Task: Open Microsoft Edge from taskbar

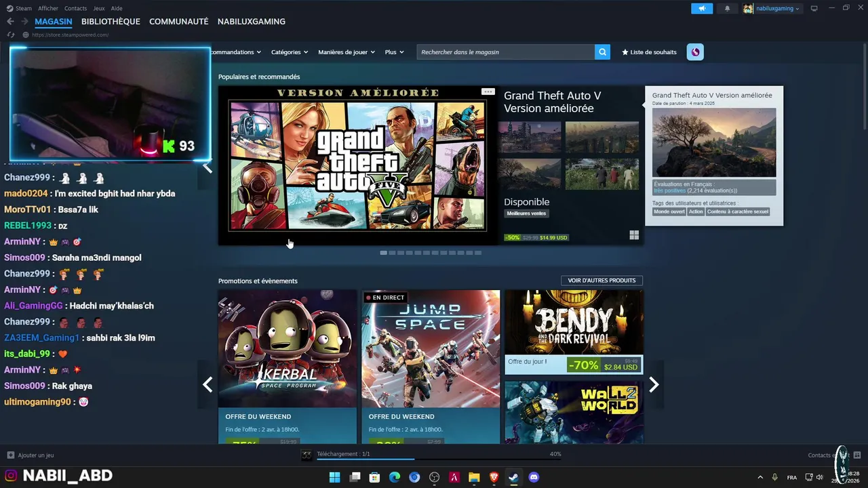Action: (395, 477)
